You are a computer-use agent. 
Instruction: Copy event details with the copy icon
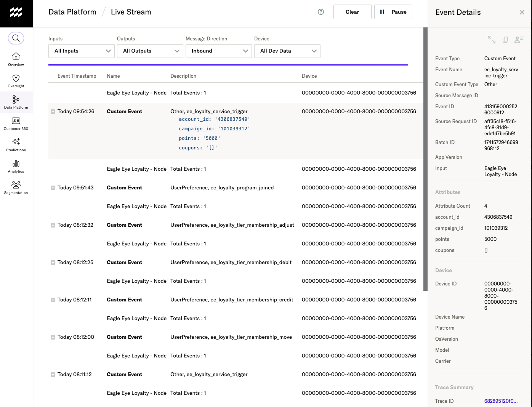[x=505, y=40]
